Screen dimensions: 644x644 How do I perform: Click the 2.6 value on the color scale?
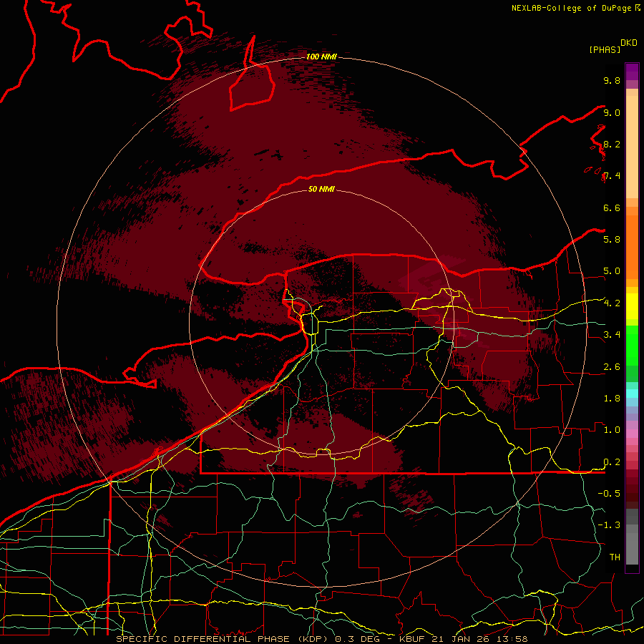pos(612,367)
